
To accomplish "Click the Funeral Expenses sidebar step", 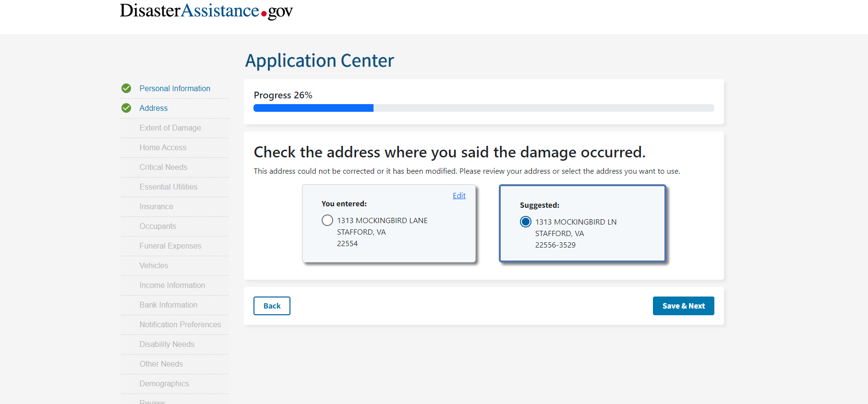I will (x=170, y=246).
